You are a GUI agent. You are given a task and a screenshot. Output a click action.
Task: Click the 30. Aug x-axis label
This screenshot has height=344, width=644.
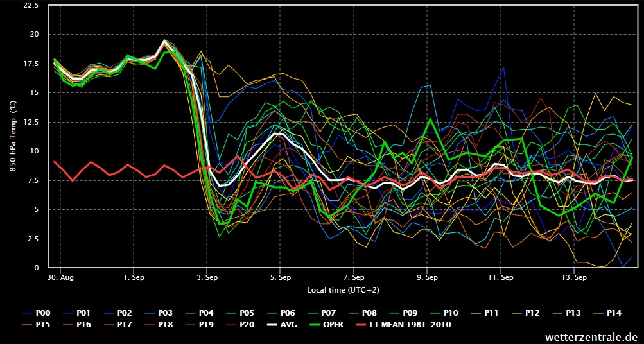coord(60,277)
